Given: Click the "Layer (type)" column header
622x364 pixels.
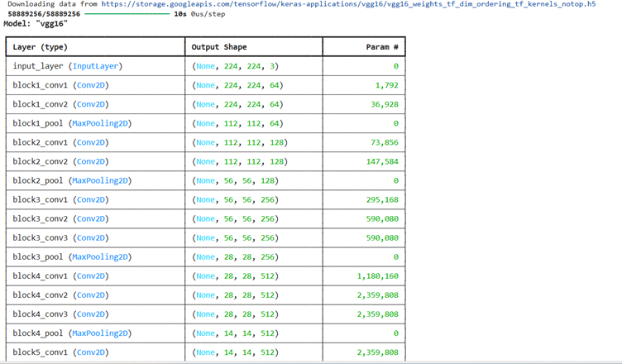Looking at the screenshot, I should coord(41,47).
